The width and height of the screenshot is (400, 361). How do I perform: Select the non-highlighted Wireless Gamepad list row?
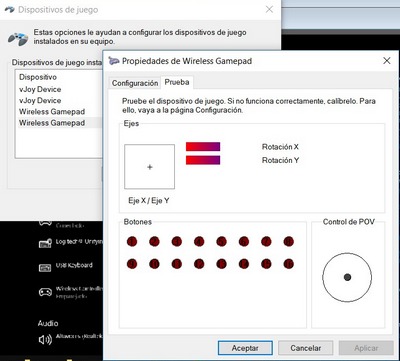click(x=59, y=111)
